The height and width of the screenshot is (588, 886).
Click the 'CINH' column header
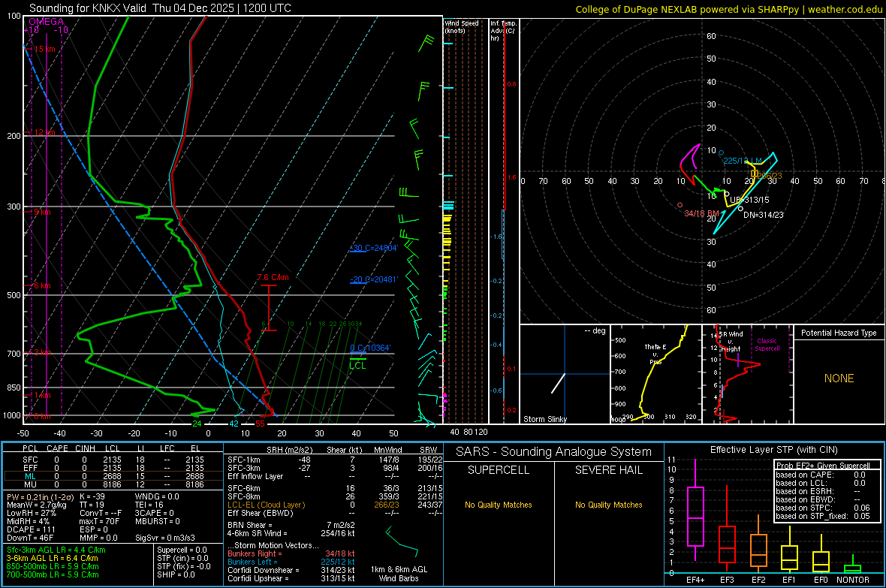(x=85, y=448)
